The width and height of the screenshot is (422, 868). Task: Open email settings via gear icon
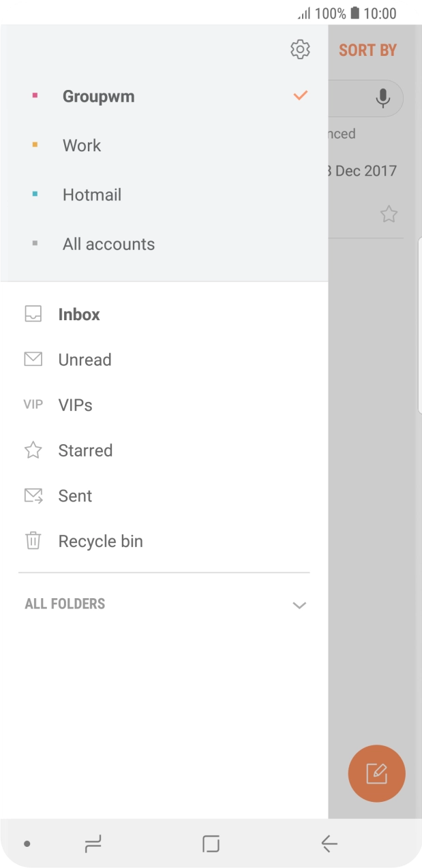(x=300, y=49)
